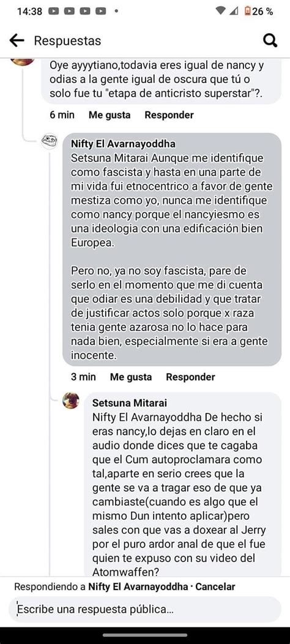Like the comment posted 6 min ago

click(x=110, y=115)
